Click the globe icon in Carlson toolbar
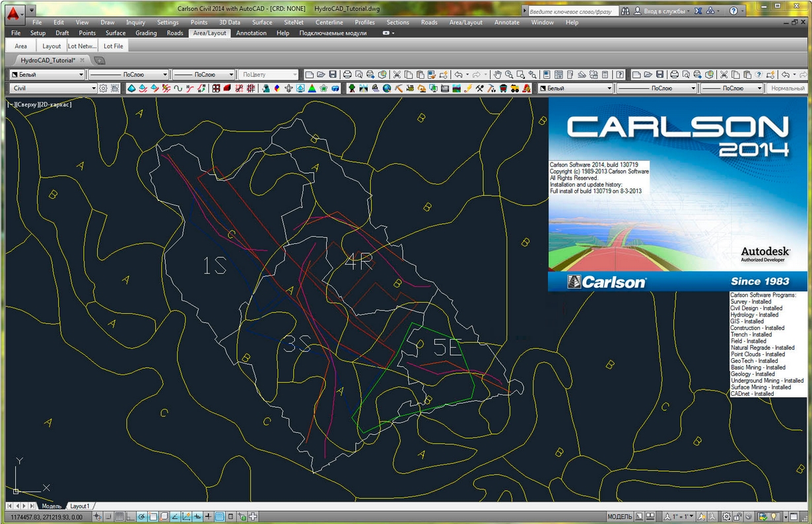The height and width of the screenshot is (524, 812). (386, 88)
